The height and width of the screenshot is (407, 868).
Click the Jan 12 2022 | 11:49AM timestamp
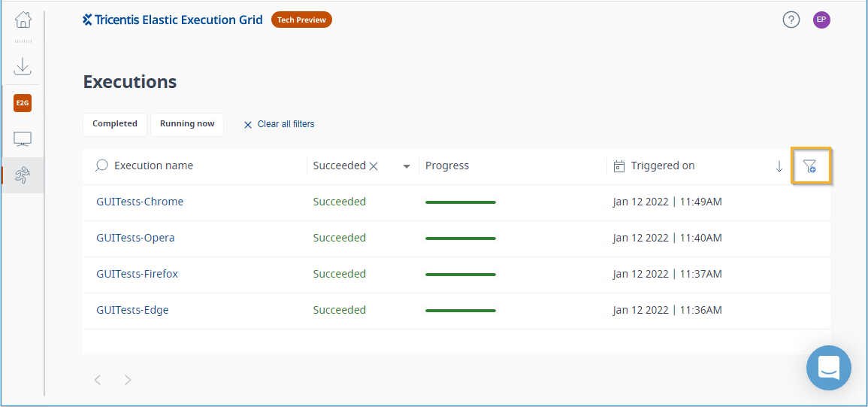point(667,202)
